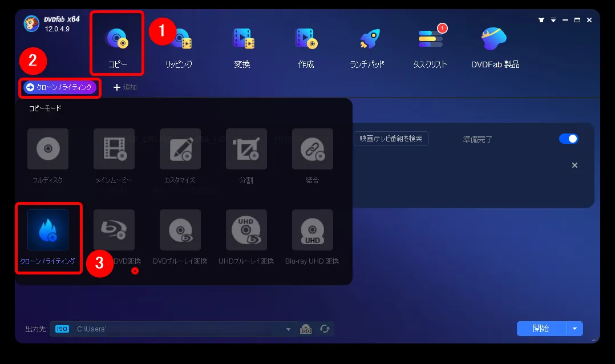Click 映画/テレビ番組を検索 button
615x364 pixels.
[x=391, y=139]
